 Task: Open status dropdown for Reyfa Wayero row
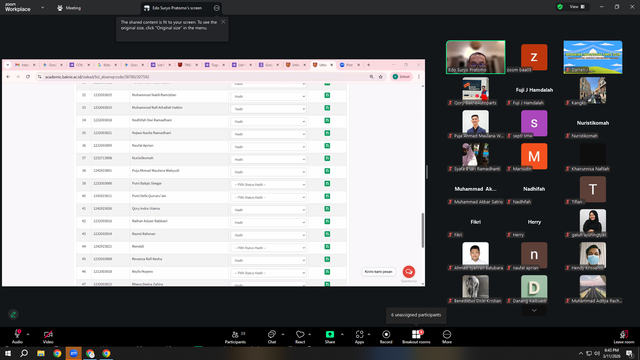(x=268, y=273)
